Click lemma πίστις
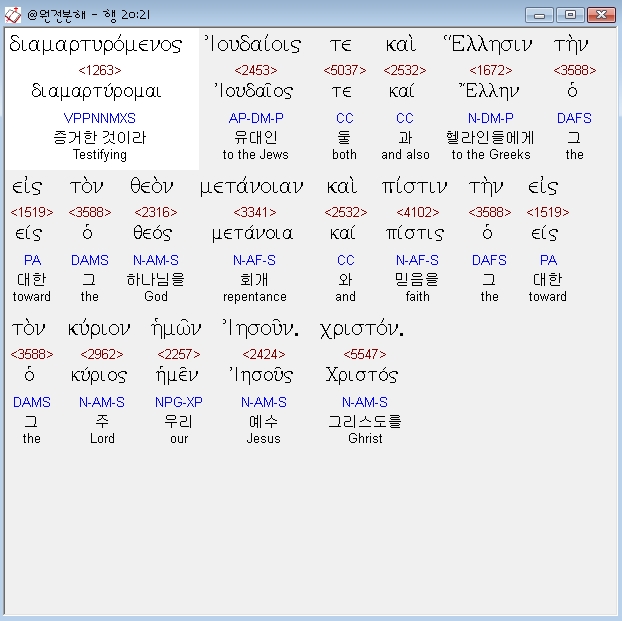The height and width of the screenshot is (621, 622). click(415, 233)
